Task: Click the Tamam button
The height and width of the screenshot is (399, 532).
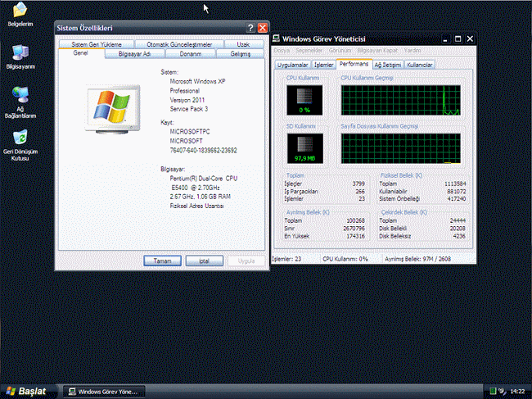Action: pos(162,261)
